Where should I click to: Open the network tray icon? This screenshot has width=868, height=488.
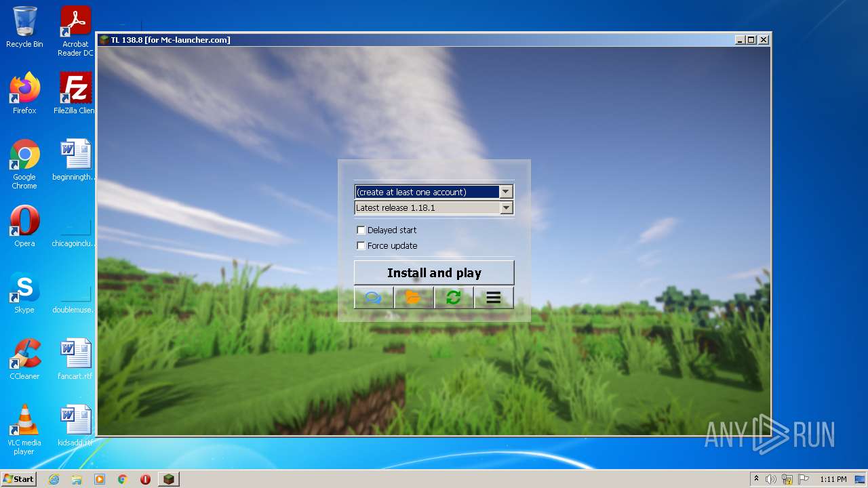(787, 479)
